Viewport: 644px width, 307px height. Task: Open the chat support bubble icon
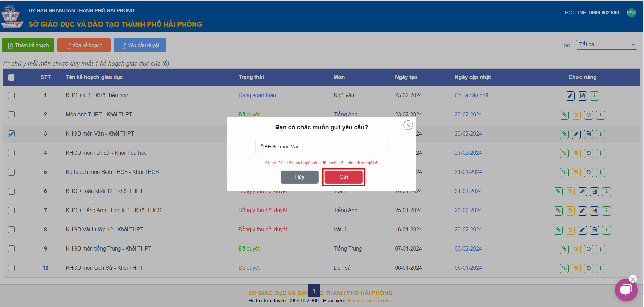626,290
